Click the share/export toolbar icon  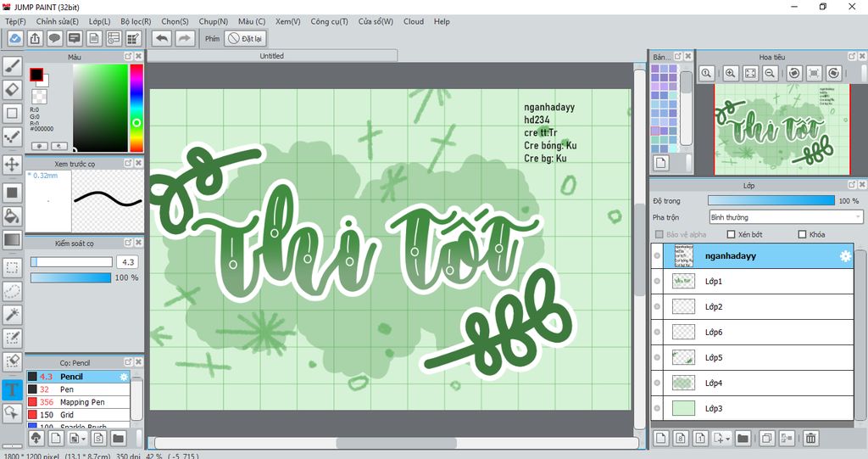tap(35, 38)
